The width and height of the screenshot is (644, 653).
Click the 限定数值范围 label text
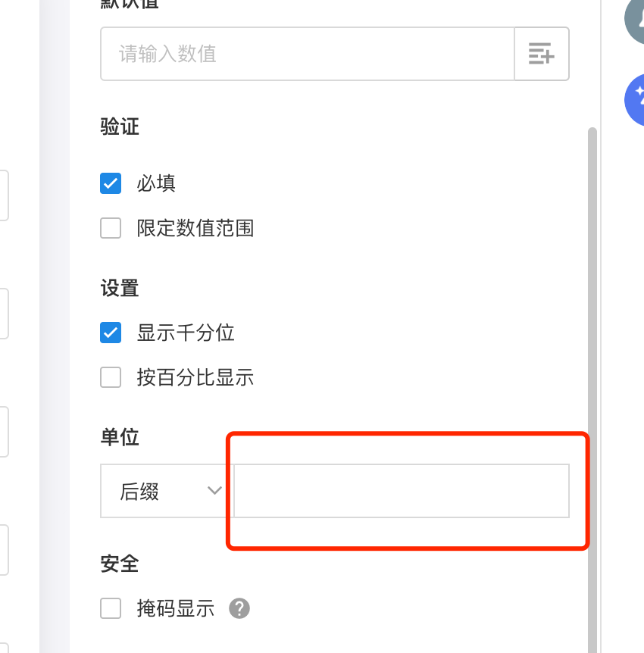195,228
